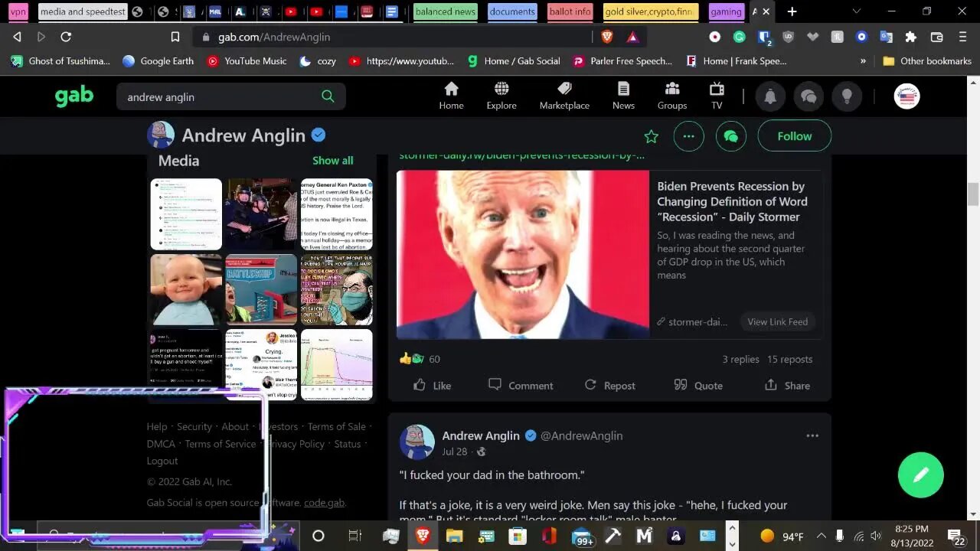Switch to the balanced news tab group
980x551 pixels.
click(445, 11)
